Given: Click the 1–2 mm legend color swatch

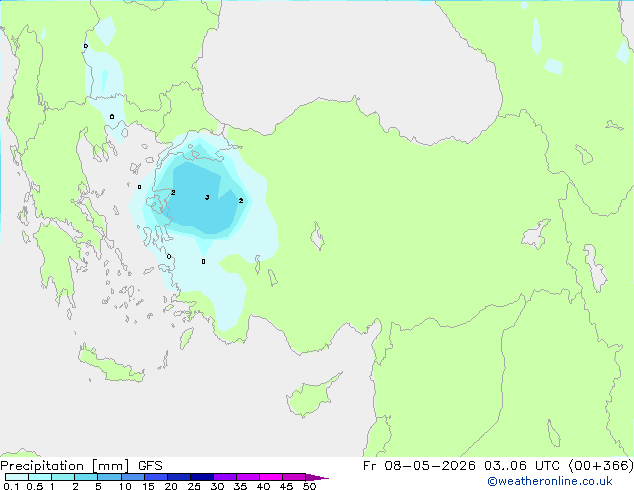Looking at the screenshot, I should point(63,477).
